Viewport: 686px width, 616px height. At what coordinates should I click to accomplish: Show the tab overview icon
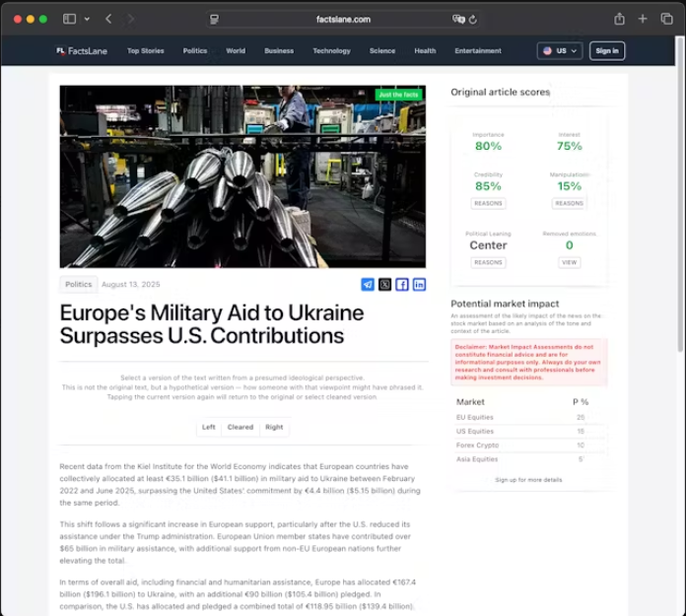click(x=666, y=19)
